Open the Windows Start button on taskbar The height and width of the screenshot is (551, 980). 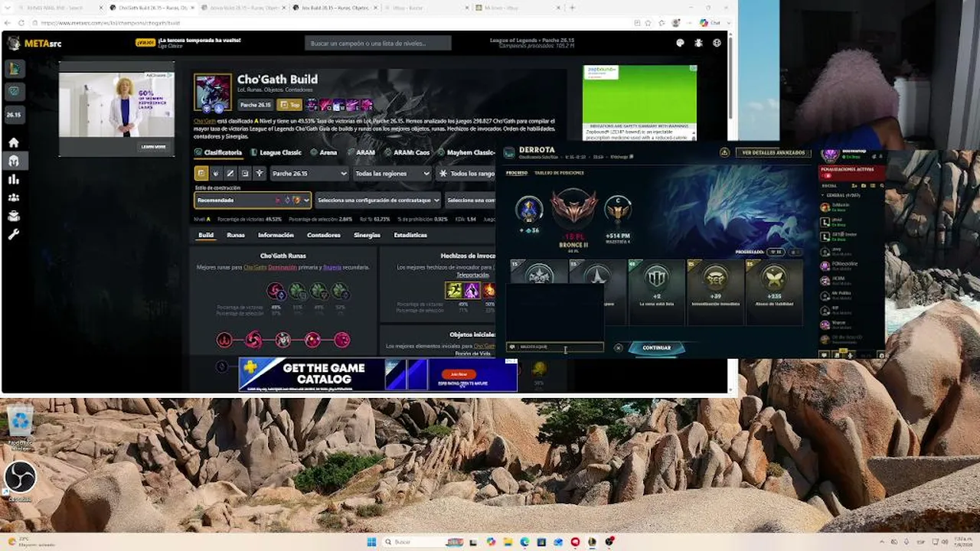(371, 542)
